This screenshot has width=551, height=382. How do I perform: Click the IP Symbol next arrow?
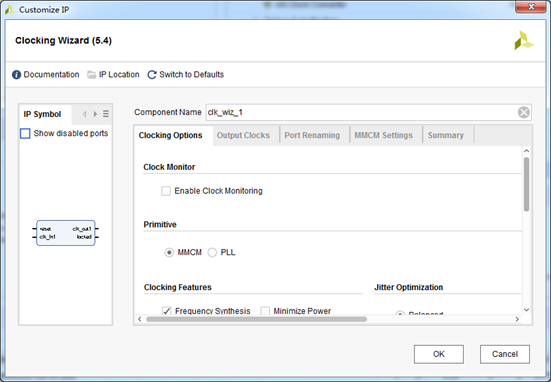click(x=95, y=114)
